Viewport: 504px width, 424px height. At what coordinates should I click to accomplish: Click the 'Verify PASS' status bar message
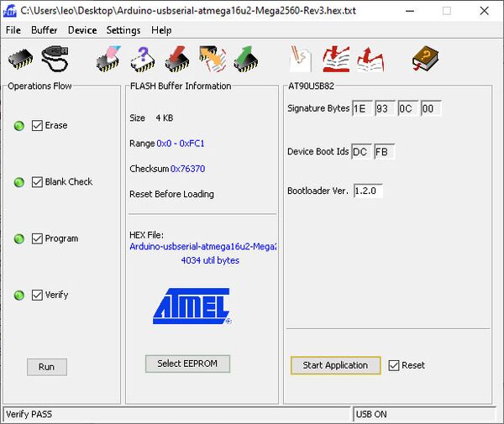click(29, 414)
